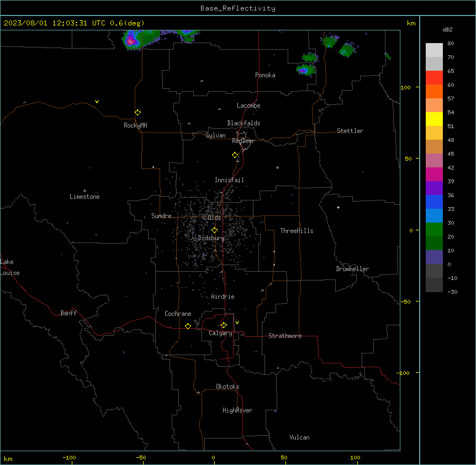Click the Stettler city label
Screen dimensions: 476x465
pyautogui.click(x=350, y=131)
